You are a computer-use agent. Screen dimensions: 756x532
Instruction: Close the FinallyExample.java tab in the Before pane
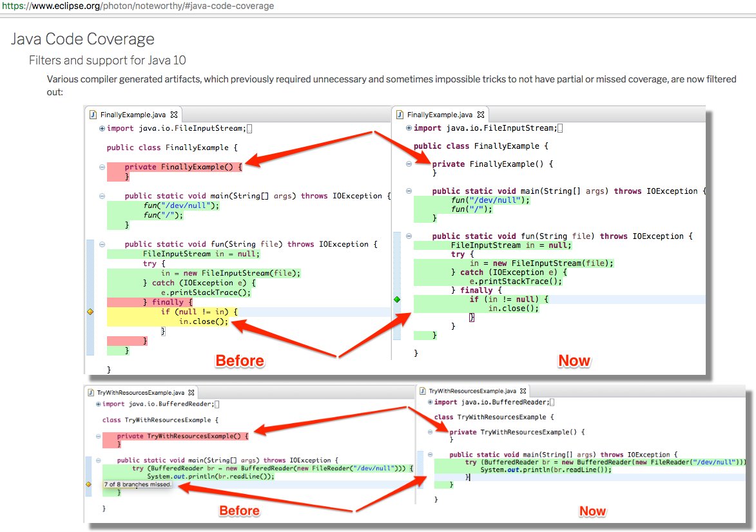(x=174, y=115)
